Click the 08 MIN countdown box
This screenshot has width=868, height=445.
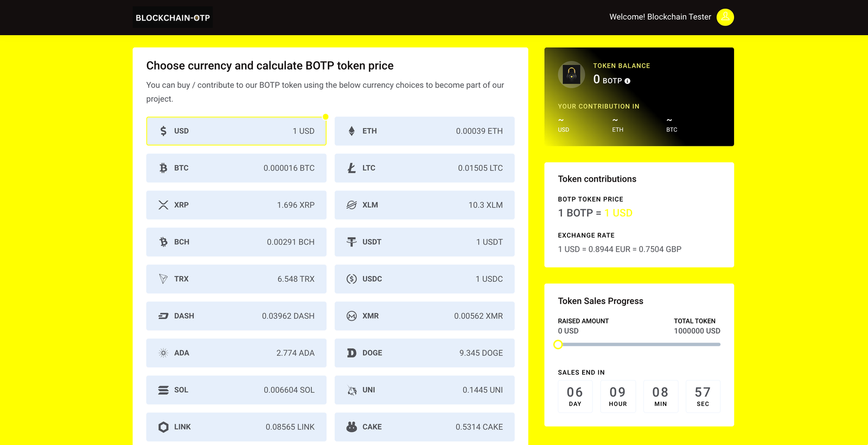pyautogui.click(x=660, y=397)
